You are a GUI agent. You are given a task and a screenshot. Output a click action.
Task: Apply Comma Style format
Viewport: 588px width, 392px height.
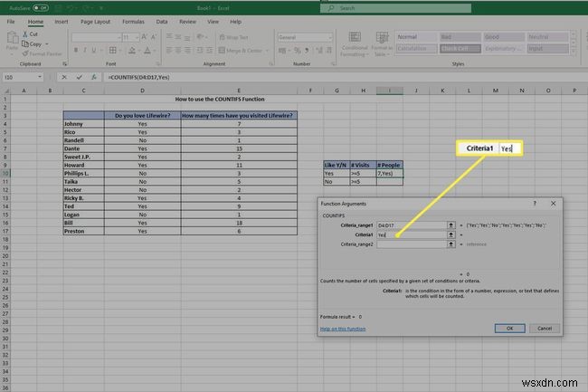pyautogui.click(x=307, y=51)
